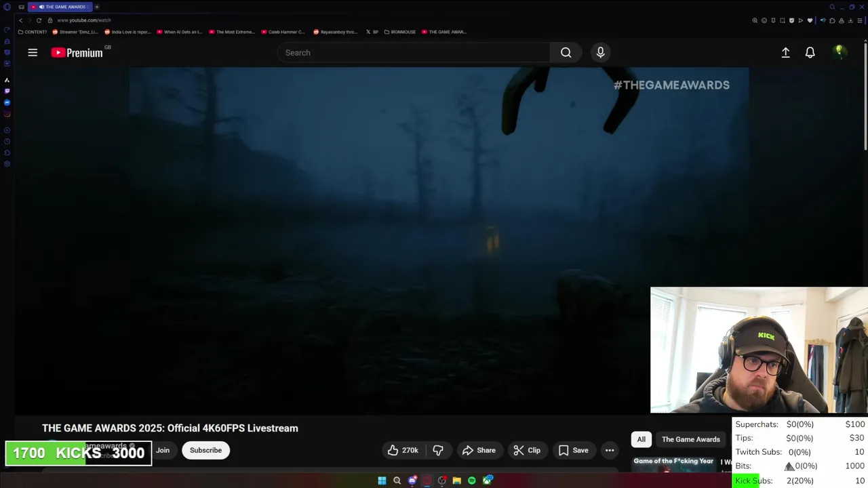Open the YouTube create/upload icon
868x488 pixels.
(x=785, y=52)
